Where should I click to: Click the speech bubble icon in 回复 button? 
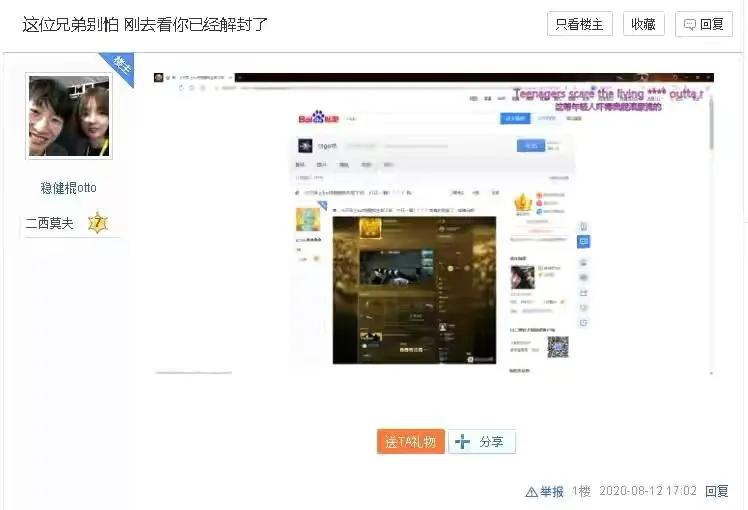(x=689, y=24)
